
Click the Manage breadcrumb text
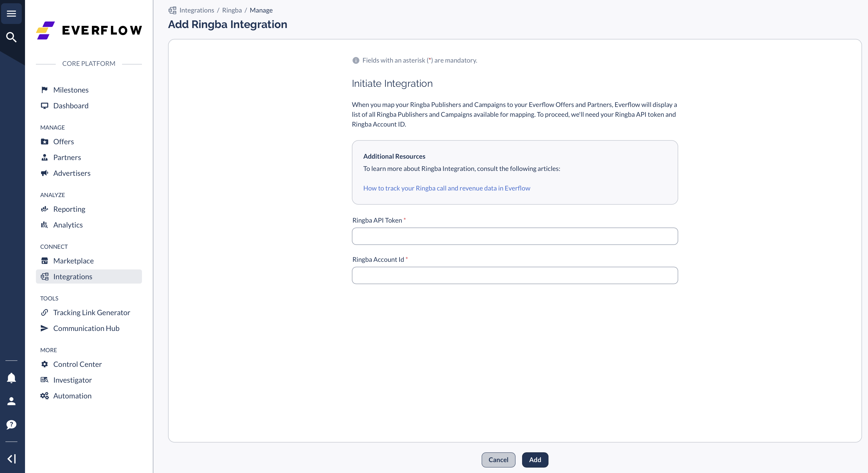click(261, 10)
